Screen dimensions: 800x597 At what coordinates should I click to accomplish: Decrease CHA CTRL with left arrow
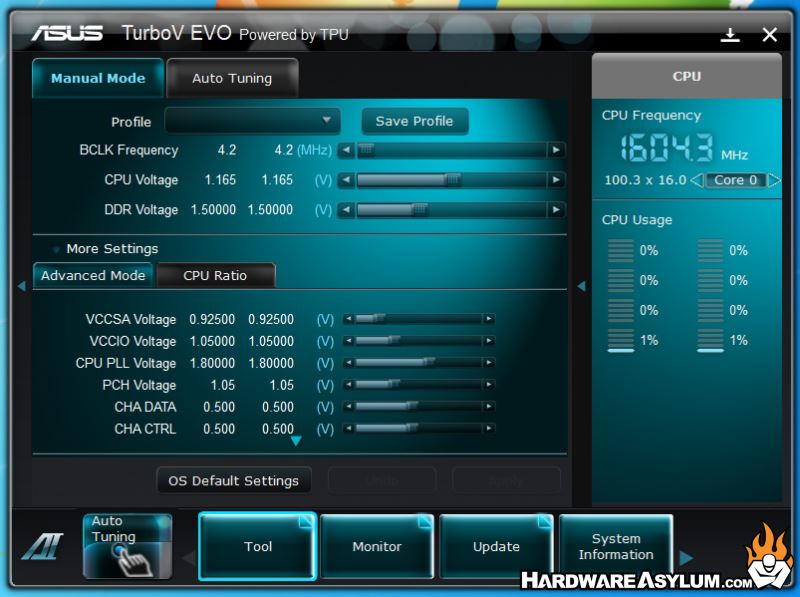[x=348, y=428]
